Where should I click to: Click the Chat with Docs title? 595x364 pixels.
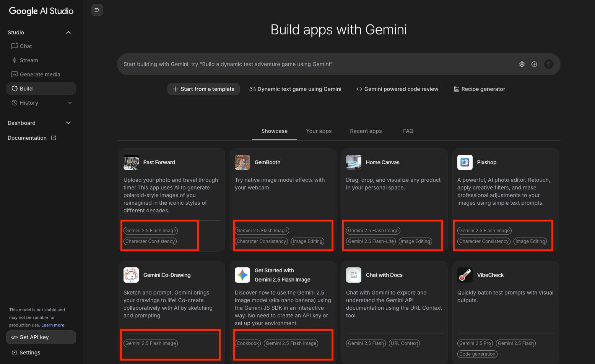coord(384,275)
